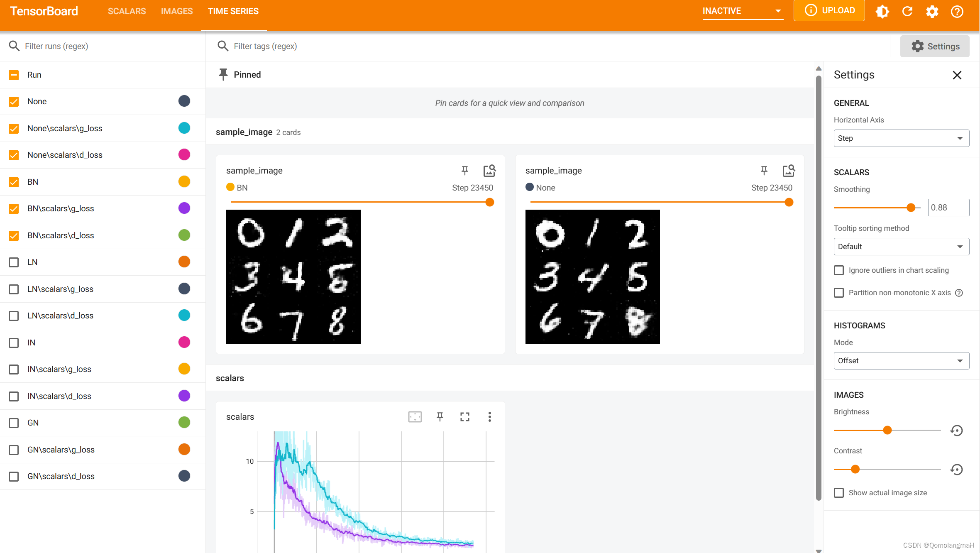Open Tooltip sorting method dropdown

901,247
